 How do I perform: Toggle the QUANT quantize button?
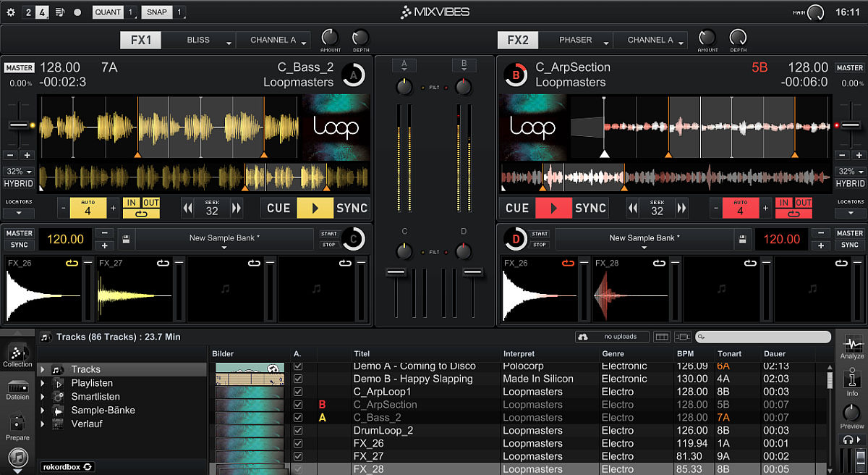108,12
